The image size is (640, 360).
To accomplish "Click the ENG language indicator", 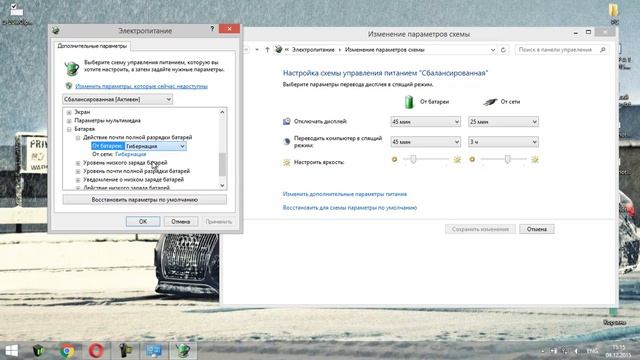I will pos(592,351).
